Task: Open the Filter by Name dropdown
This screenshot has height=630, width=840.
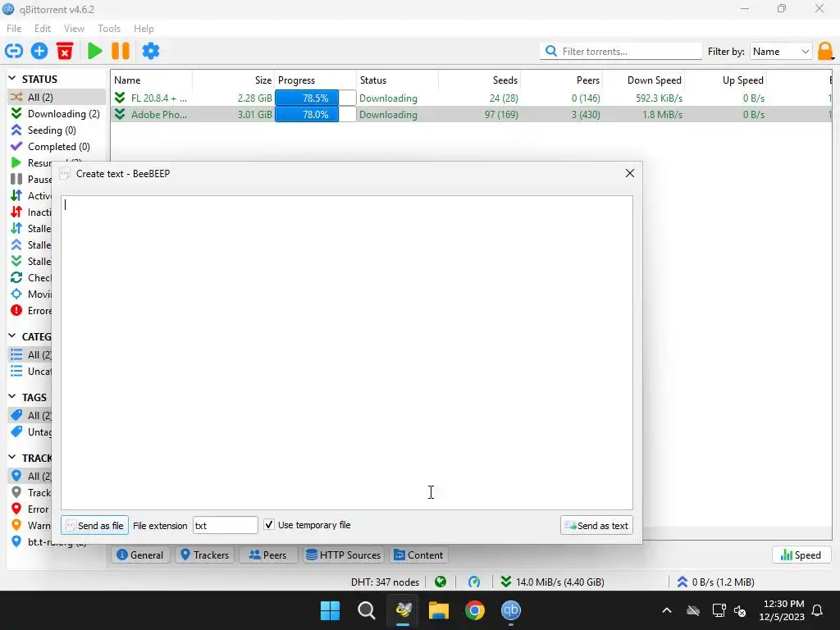Action: [781, 52]
